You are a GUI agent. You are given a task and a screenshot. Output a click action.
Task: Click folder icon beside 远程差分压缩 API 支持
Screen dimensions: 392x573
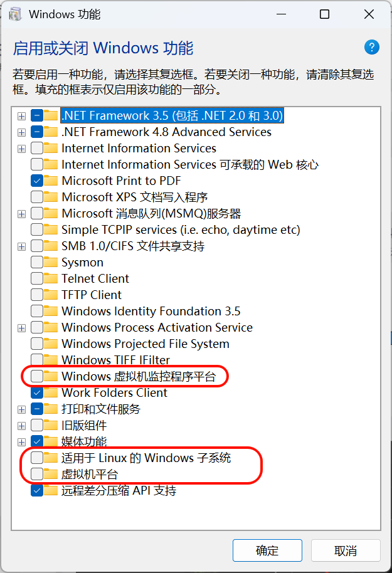51,490
